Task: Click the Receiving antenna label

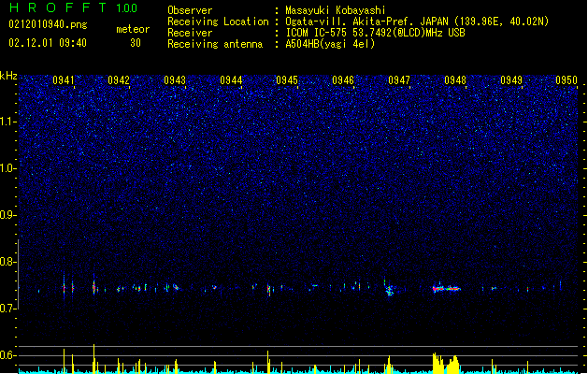Action: (215, 44)
